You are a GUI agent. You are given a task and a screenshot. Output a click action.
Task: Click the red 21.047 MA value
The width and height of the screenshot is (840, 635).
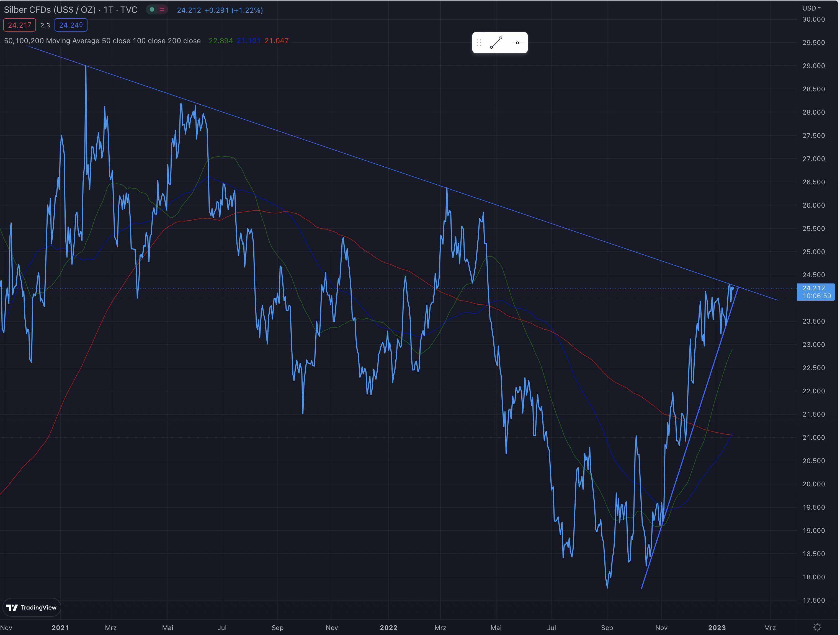pos(277,41)
